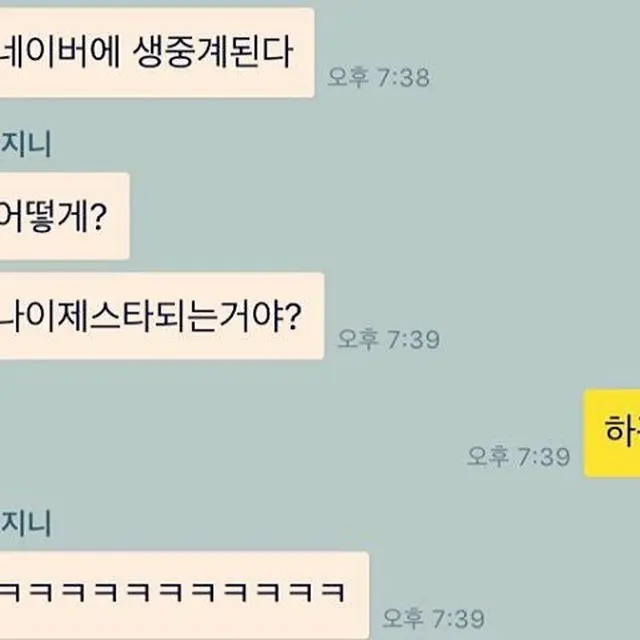Viewport: 640px width, 640px height.
Task: Tap the 오후 7:39 timestamp beside yellow bubble
Action: (518, 456)
